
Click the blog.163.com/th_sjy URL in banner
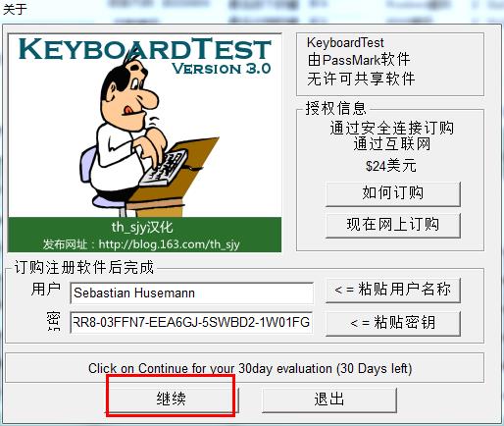tap(169, 244)
